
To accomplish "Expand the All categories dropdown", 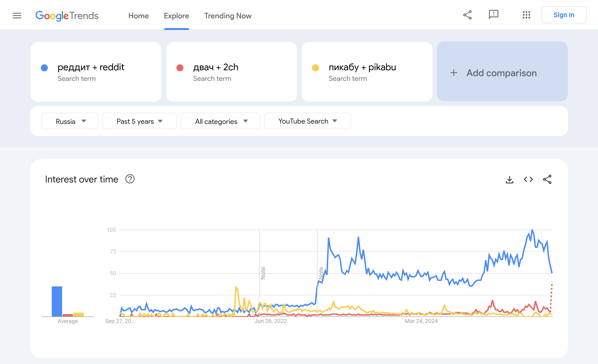I will click(x=220, y=121).
